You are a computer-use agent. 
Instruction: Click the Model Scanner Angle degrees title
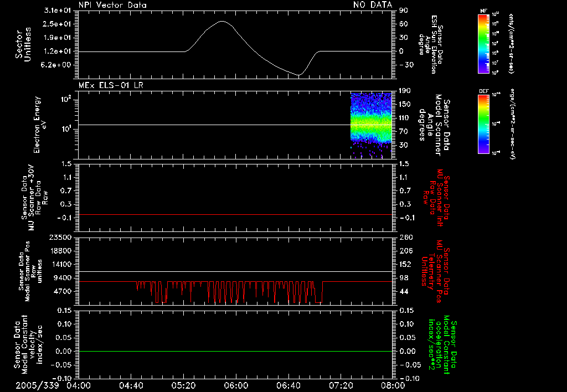click(x=434, y=125)
